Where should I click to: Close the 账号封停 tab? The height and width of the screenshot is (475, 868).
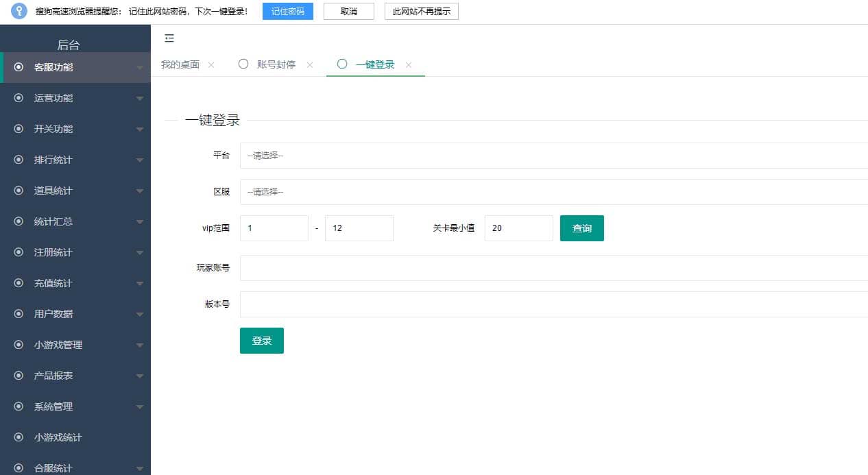[x=310, y=65]
